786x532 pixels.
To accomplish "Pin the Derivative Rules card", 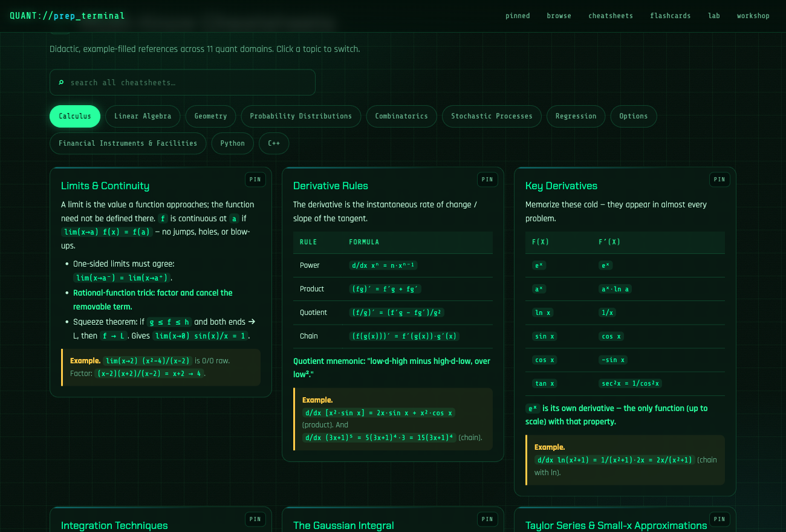I will (x=487, y=180).
